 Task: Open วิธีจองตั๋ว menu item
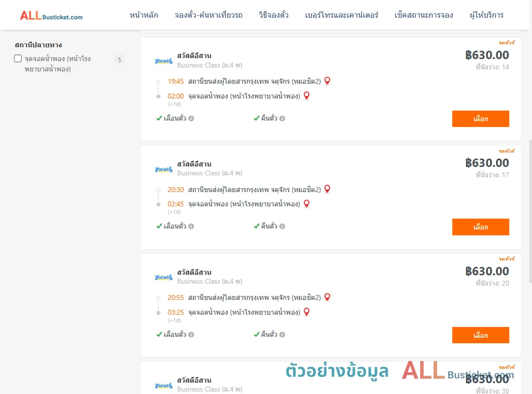[x=273, y=15]
